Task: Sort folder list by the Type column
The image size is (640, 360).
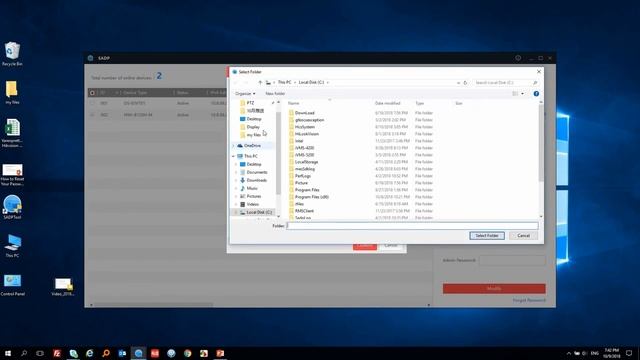Action: coord(420,103)
